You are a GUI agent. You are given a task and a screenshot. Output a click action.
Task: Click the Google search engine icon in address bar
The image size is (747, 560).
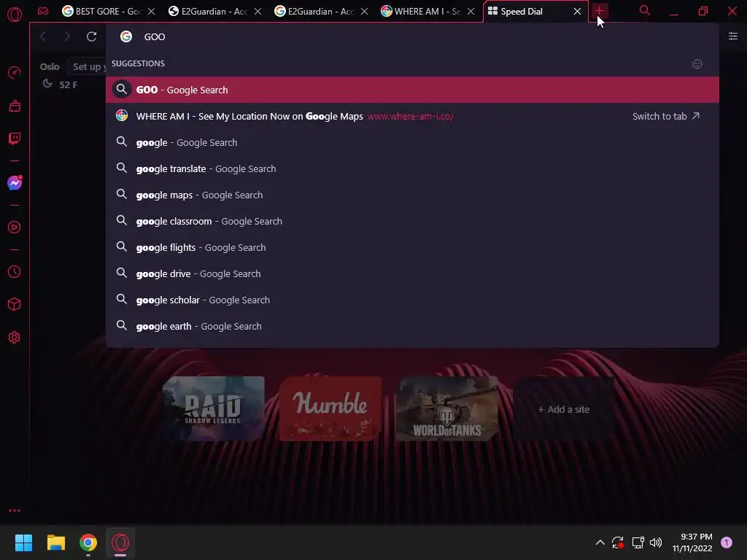tap(125, 36)
